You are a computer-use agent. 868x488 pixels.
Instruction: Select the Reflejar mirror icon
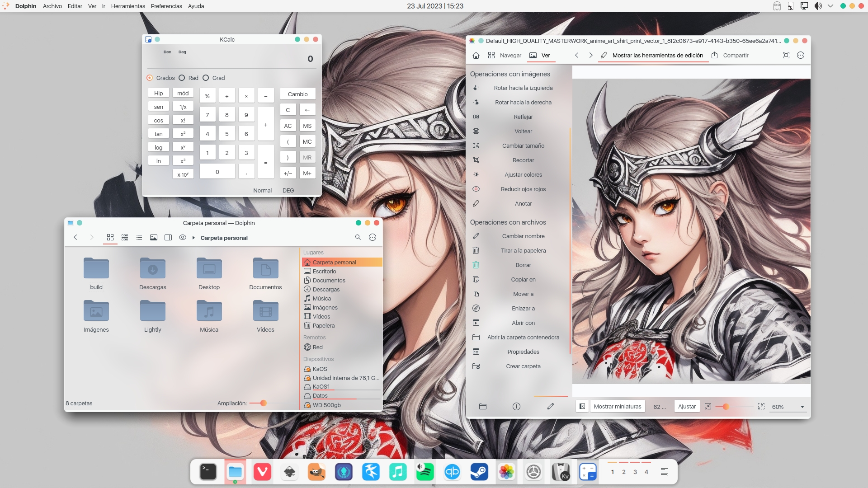476,117
